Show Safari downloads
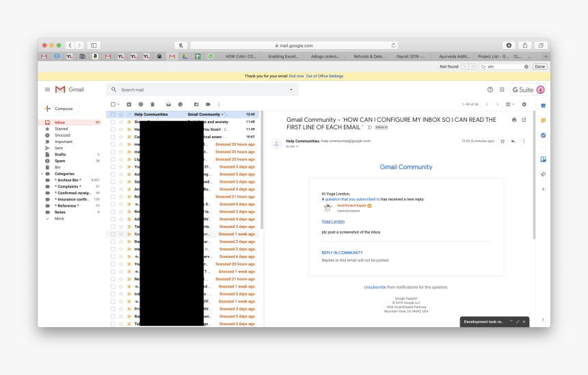The height and width of the screenshot is (375, 588). (509, 45)
